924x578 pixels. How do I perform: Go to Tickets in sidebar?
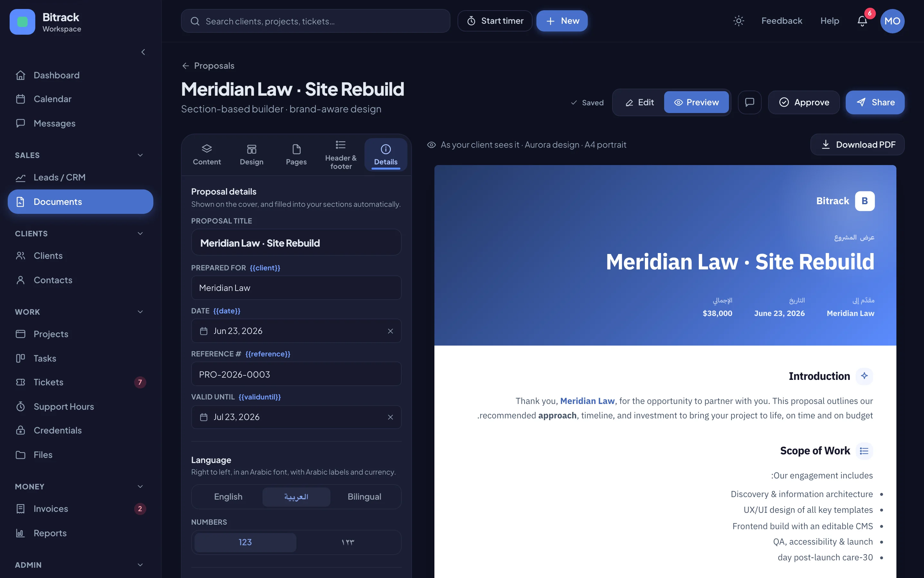pyautogui.click(x=80, y=382)
